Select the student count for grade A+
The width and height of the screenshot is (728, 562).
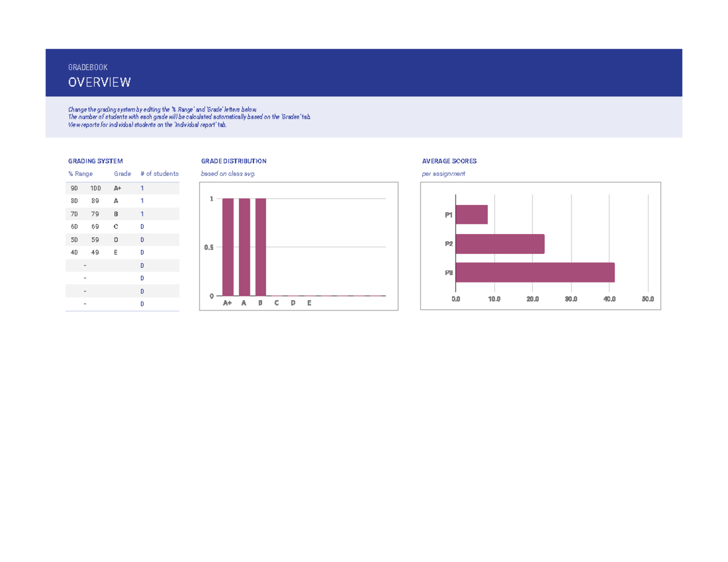(x=142, y=189)
